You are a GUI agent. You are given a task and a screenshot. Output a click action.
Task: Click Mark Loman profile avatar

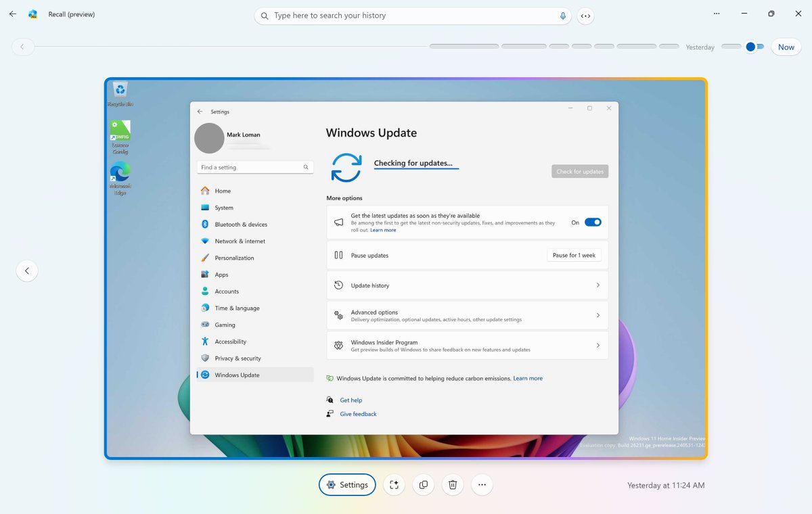pyautogui.click(x=209, y=138)
